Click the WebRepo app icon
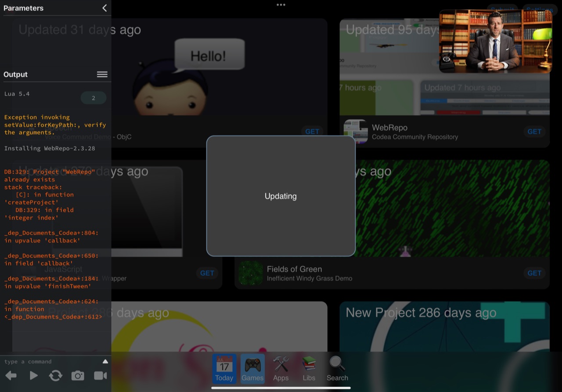Screen dimensions: 562x392 pyautogui.click(x=356, y=132)
